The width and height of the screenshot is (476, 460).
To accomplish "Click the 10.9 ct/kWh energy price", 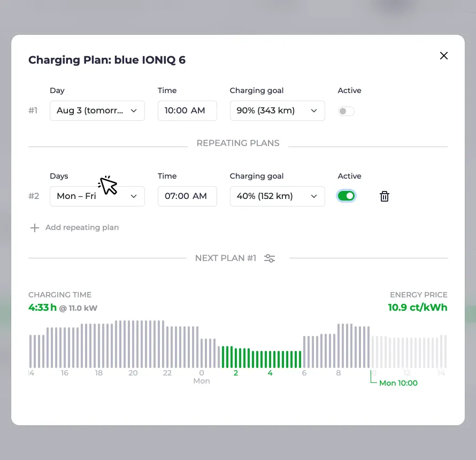I will click(417, 308).
